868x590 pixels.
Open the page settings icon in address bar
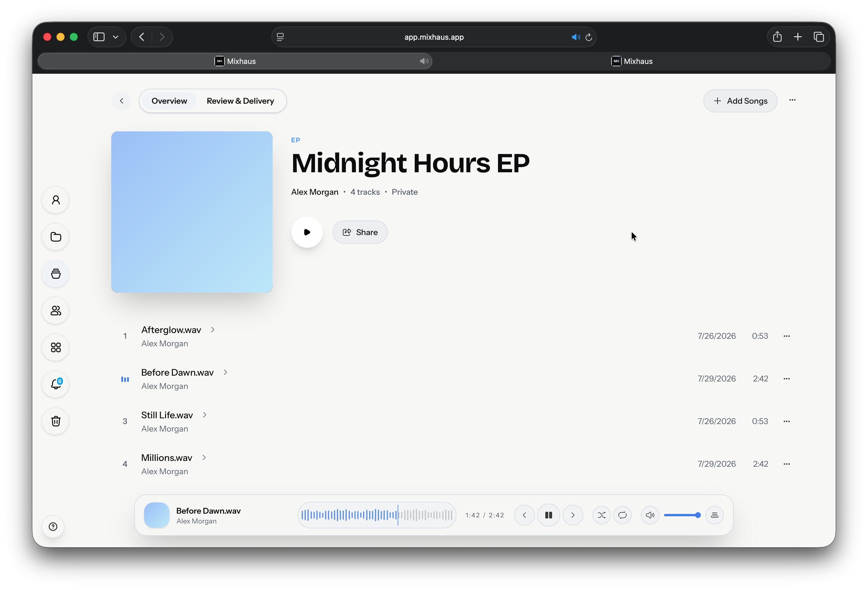point(280,37)
